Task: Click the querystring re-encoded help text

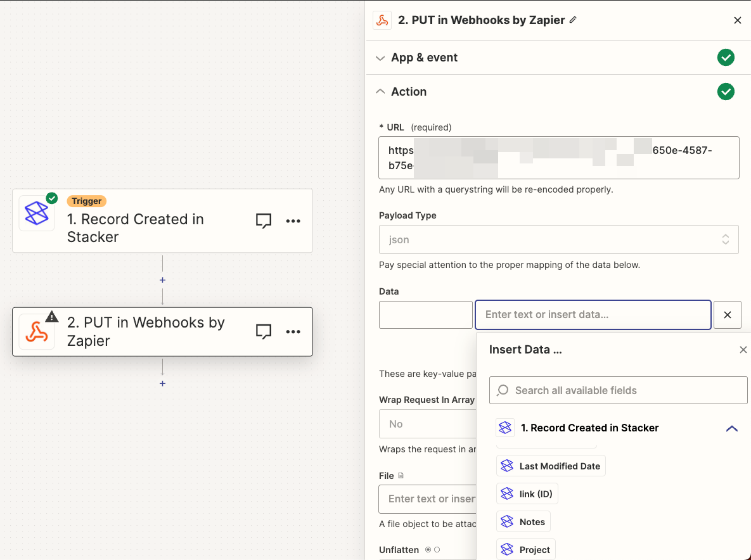Action: coord(496,189)
